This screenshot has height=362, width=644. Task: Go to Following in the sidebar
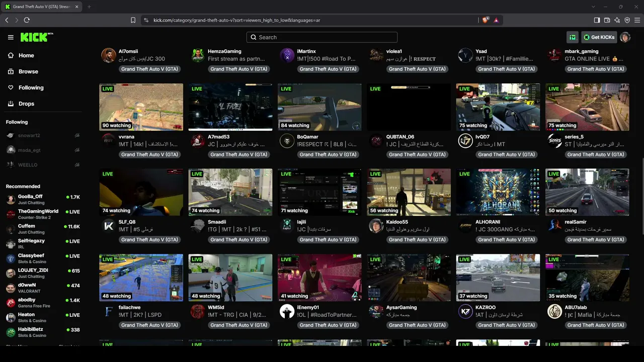click(x=31, y=87)
